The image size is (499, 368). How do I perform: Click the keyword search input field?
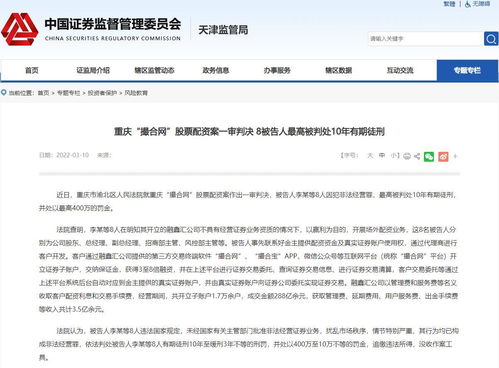426,39
